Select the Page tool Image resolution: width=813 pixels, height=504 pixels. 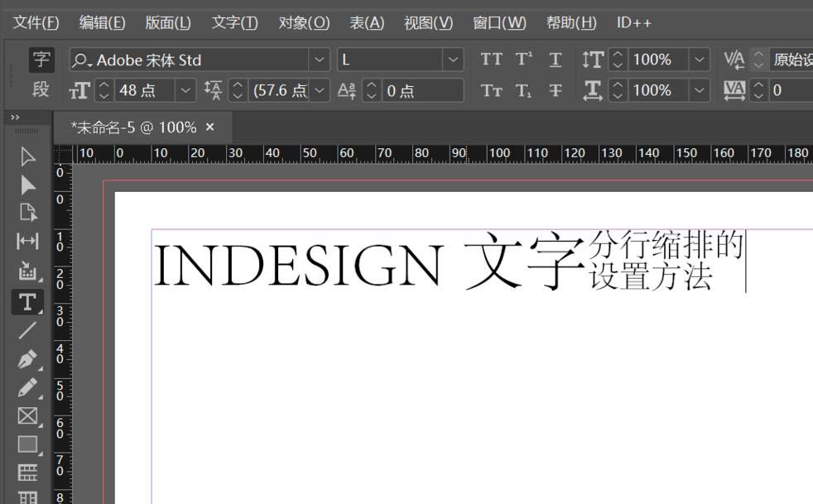(x=27, y=212)
